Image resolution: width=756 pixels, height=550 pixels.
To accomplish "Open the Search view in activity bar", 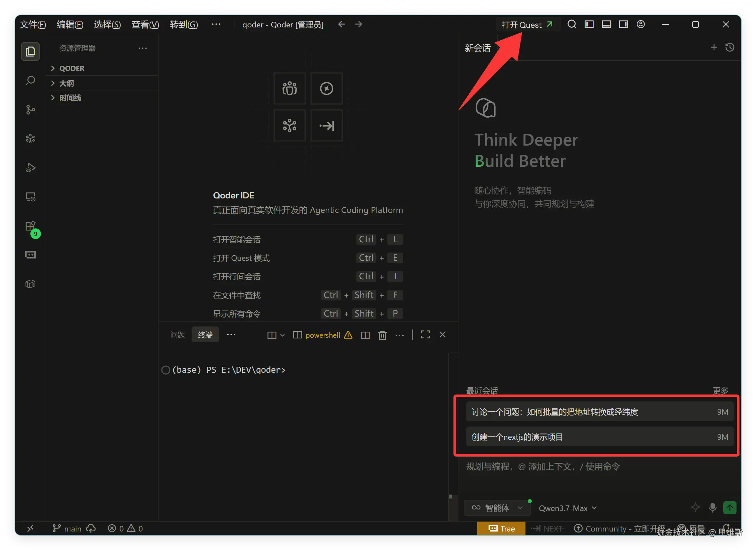I will [x=30, y=80].
